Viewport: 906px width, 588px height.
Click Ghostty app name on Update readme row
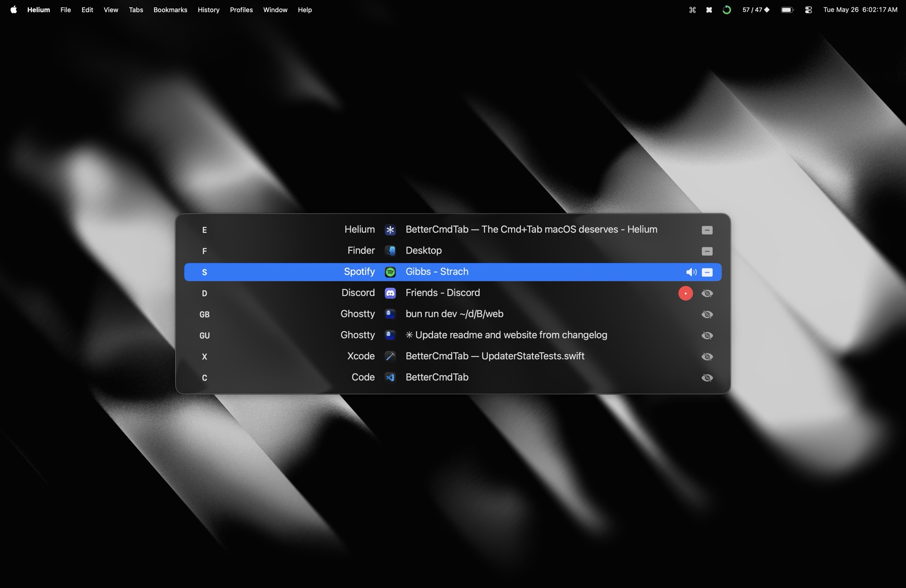[x=358, y=335]
